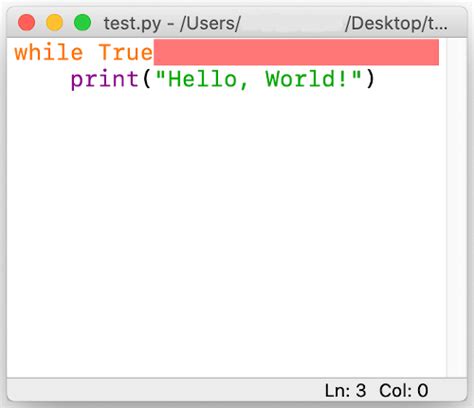Viewport: 474px width, 408px height.
Task: Click the 'print' function name
Action: (x=105, y=80)
